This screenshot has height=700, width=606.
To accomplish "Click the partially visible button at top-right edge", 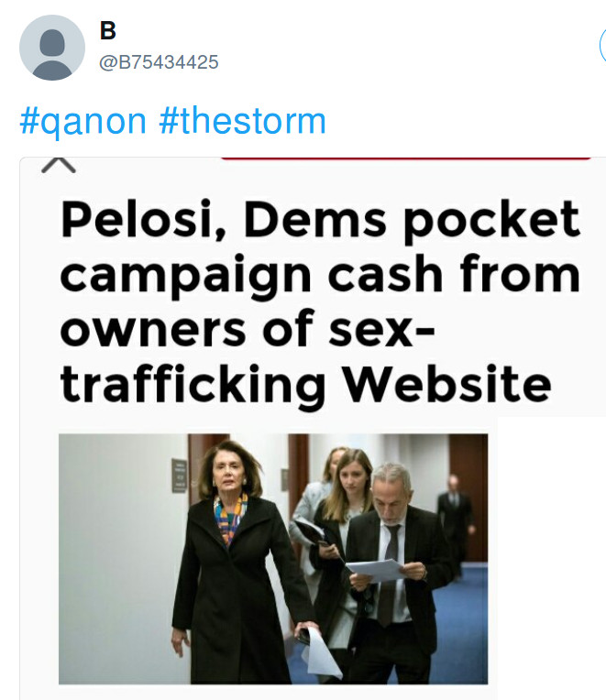I will (x=601, y=46).
